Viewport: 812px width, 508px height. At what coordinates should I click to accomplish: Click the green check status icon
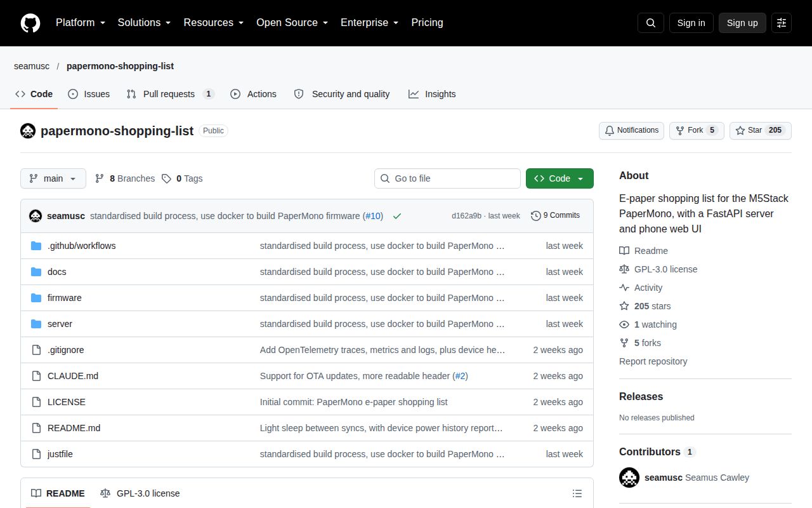tap(397, 216)
